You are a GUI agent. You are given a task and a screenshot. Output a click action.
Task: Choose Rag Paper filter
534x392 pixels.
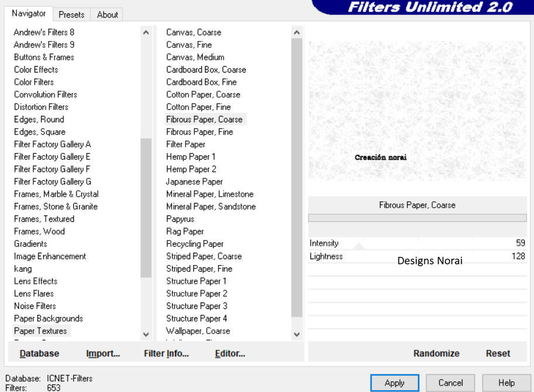(185, 231)
